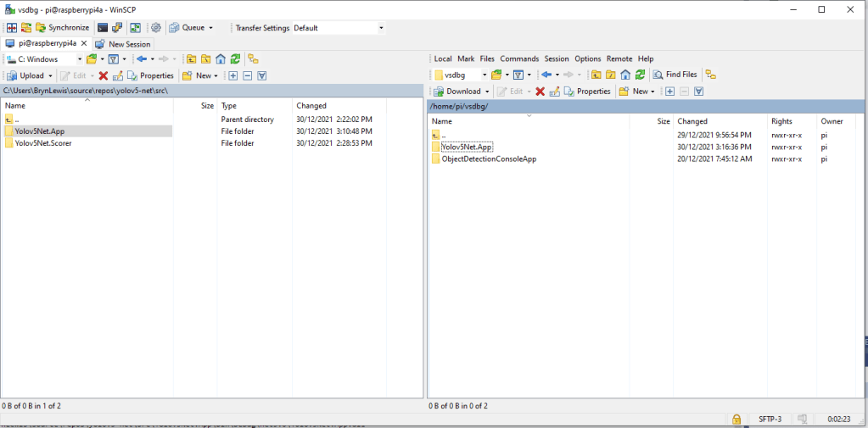Expand the C: Windows drive dropdown
This screenshot has width=868, height=428.
[x=80, y=59]
